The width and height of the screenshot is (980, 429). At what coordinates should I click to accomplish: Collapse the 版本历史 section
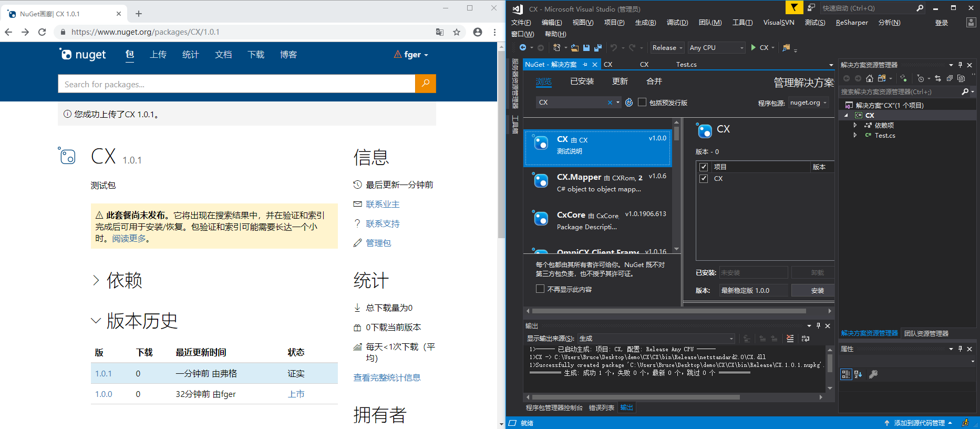coord(96,320)
